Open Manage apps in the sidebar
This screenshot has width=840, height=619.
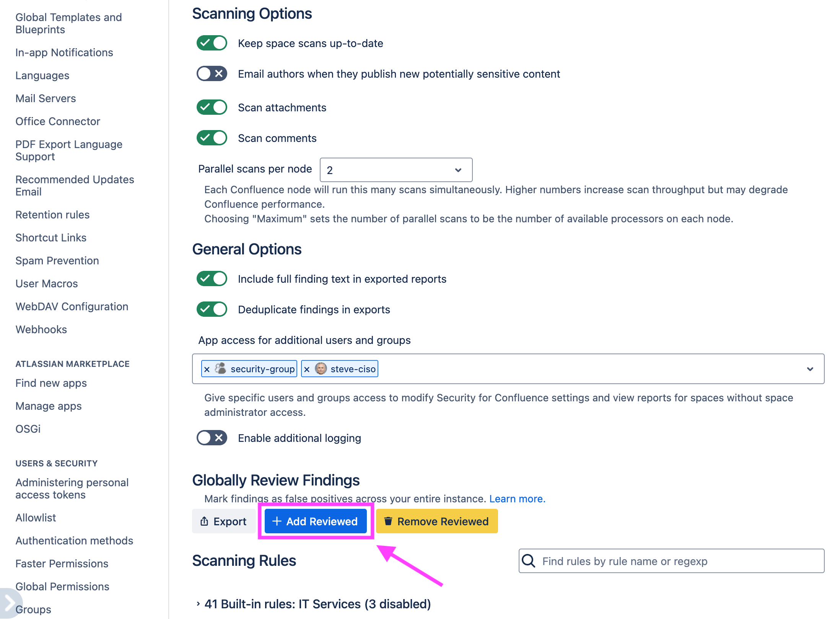(49, 406)
